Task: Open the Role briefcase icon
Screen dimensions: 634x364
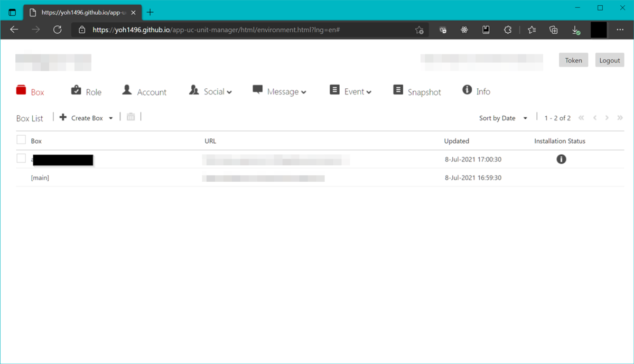Action: 76,90
